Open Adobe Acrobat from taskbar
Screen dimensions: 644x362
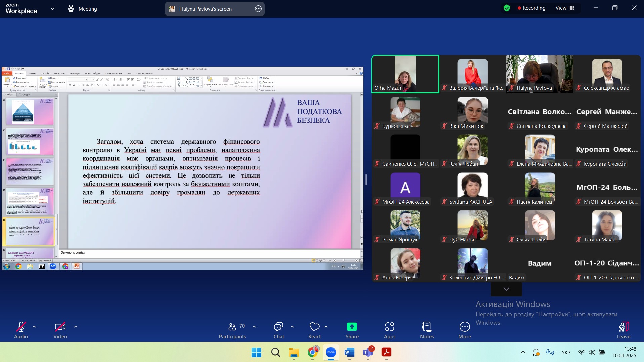click(x=387, y=352)
